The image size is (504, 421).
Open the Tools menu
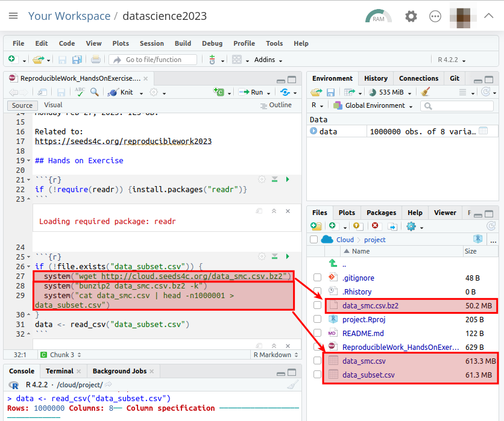pyautogui.click(x=274, y=43)
